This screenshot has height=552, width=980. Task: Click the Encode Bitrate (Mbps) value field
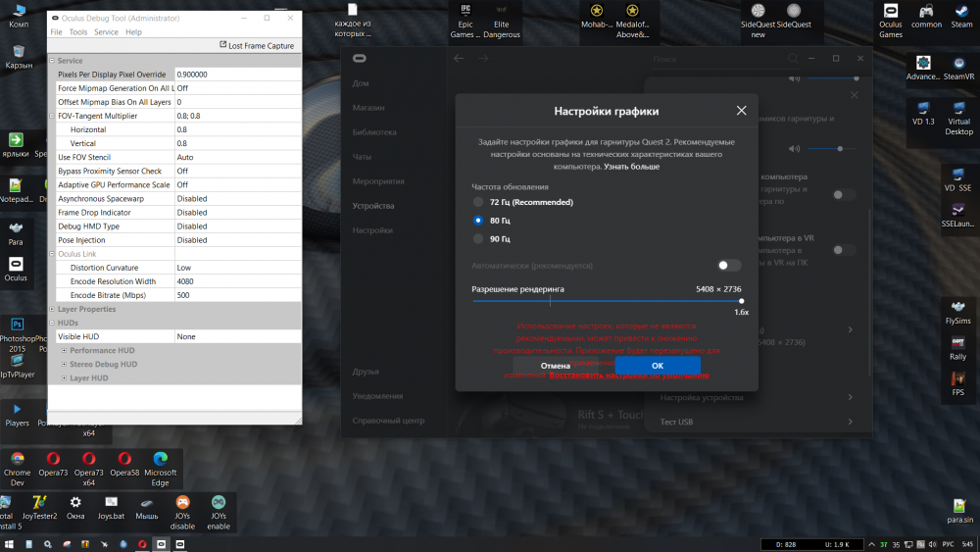coord(237,295)
